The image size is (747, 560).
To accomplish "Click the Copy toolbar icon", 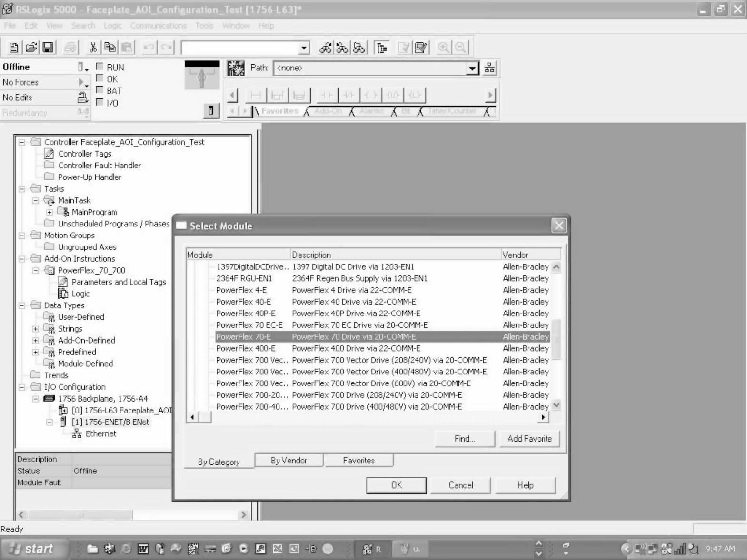I will click(110, 48).
